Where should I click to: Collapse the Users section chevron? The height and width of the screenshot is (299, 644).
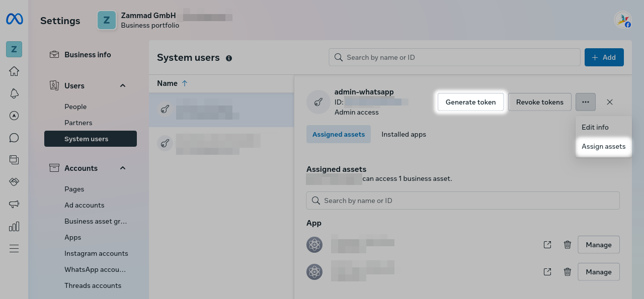123,86
